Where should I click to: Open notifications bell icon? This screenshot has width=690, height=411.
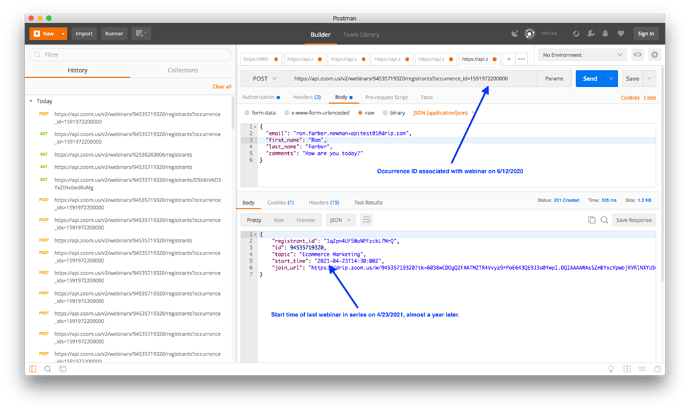point(606,33)
